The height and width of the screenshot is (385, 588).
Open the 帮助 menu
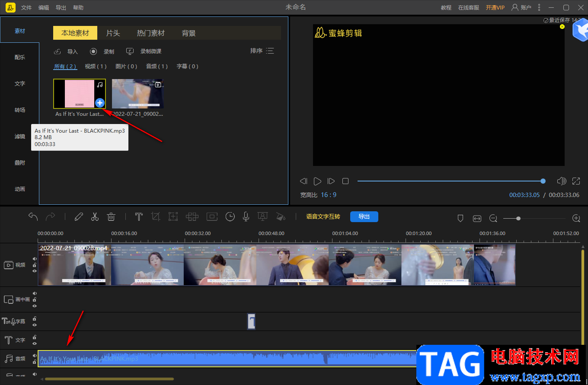78,8
